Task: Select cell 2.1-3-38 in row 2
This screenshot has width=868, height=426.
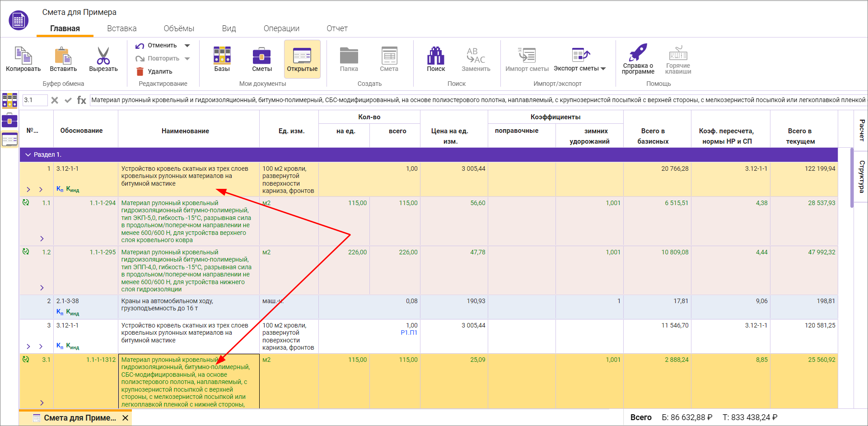Action: click(x=86, y=307)
